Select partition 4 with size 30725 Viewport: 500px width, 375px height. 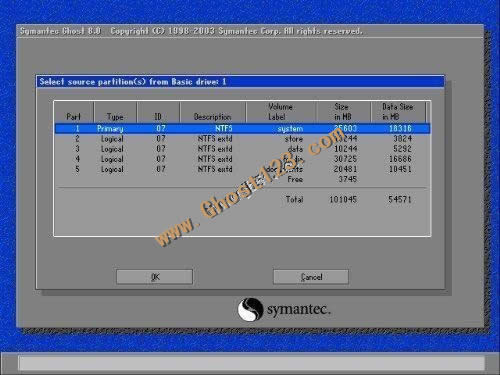[242, 159]
